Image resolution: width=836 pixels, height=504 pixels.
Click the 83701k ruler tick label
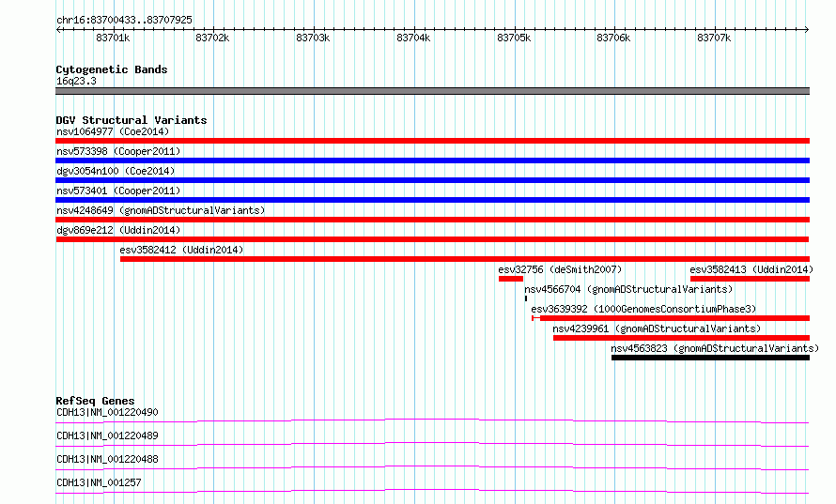click(x=113, y=38)
